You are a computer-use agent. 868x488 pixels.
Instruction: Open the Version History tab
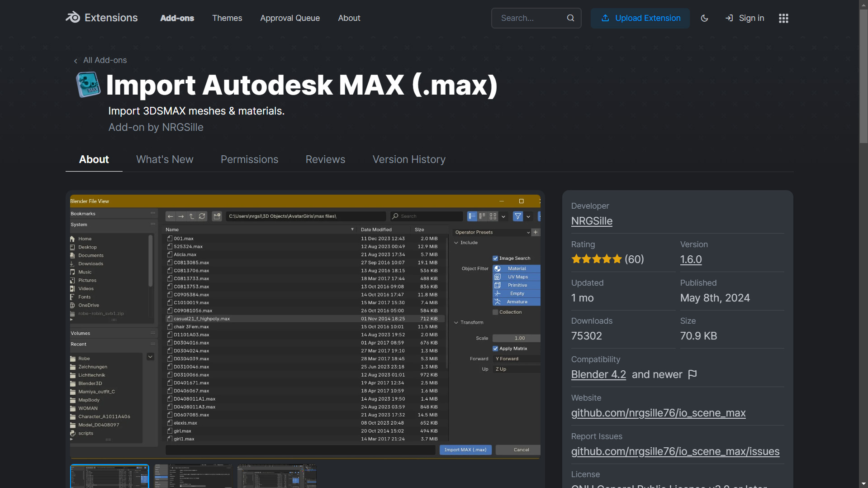click(x=409, y=159)
